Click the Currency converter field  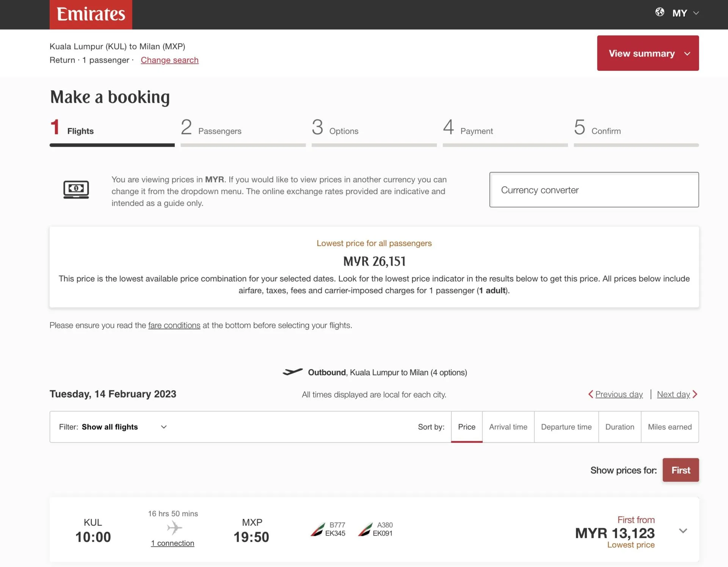tap(593, 190)
